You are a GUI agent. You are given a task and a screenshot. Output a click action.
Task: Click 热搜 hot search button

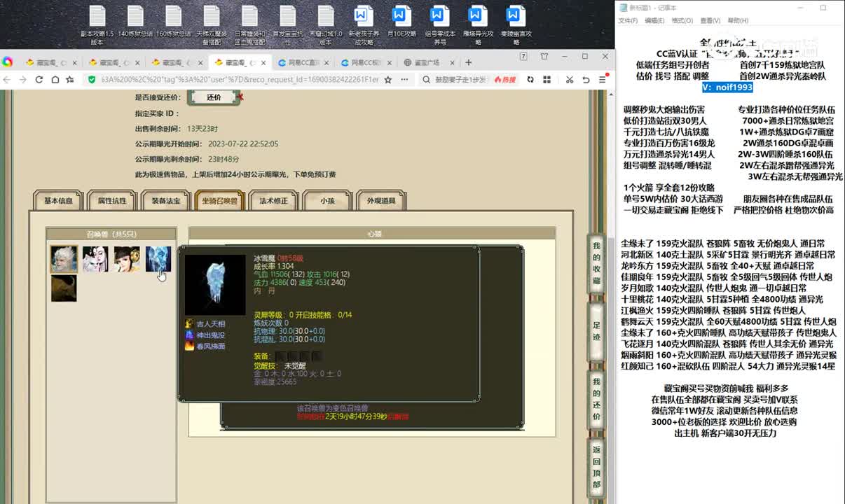504,80
